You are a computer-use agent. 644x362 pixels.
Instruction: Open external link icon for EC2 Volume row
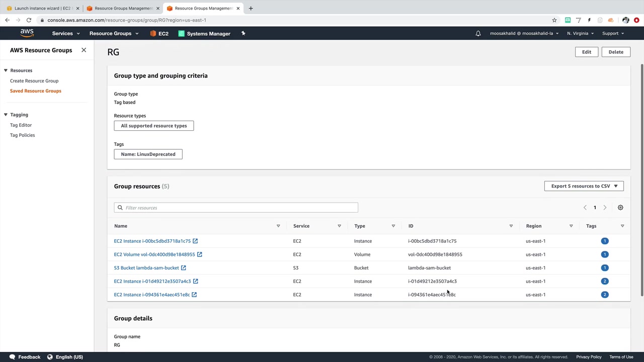[x=199, y=254]
